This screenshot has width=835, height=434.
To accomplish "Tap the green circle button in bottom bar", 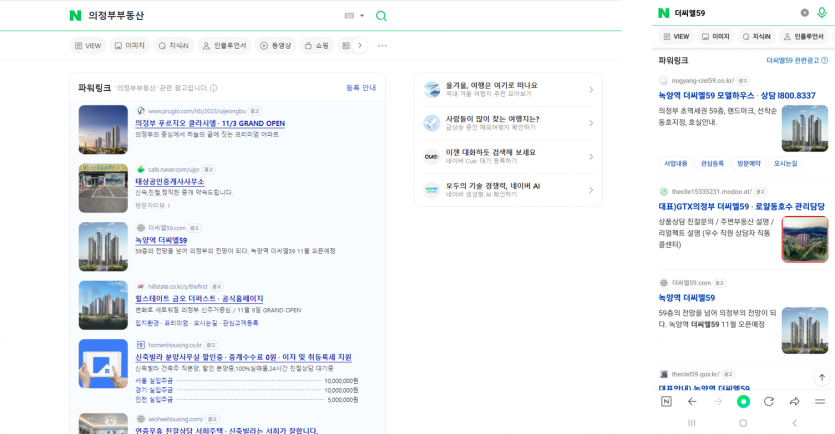I will (742, 401).
